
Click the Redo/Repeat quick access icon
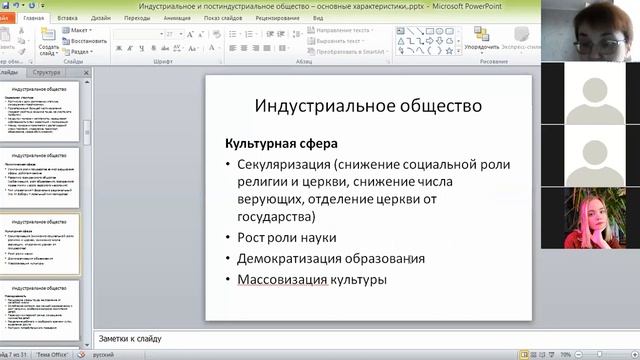coord(32,6)
